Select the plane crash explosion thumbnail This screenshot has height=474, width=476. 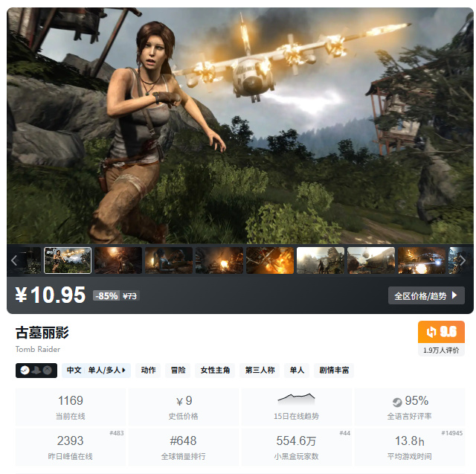tap(270, 260)
